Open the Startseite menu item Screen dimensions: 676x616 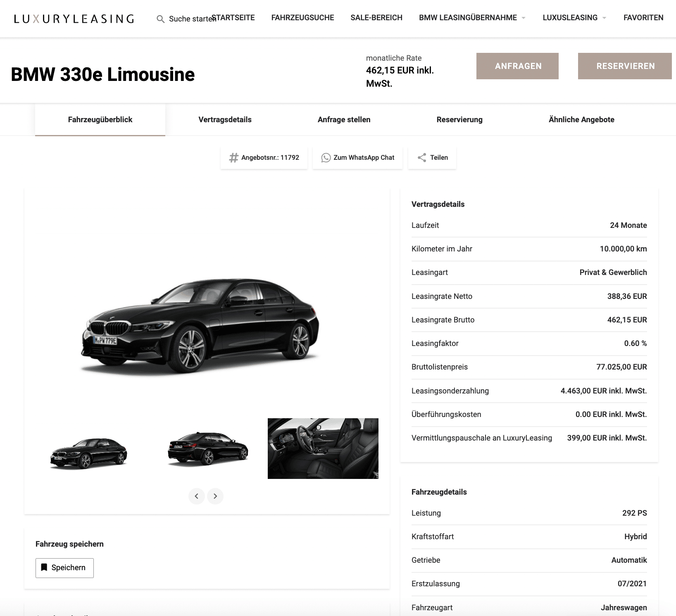(x=233, y=18)
